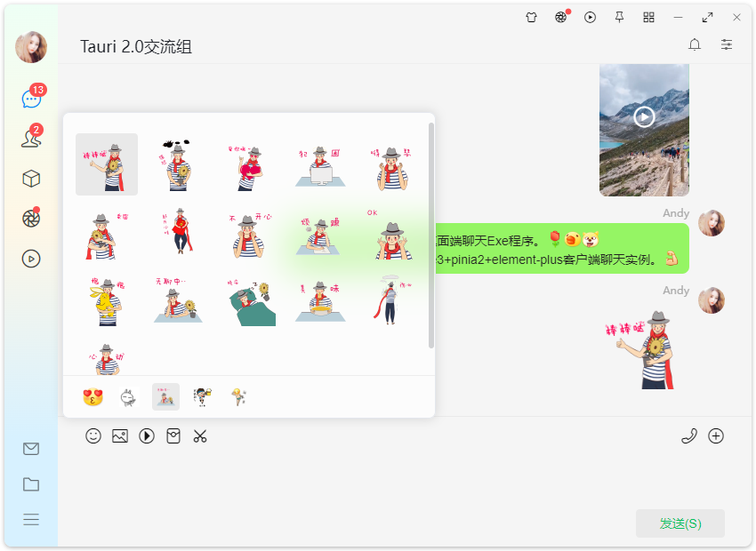Click the notification bell icon
756x551 pixels.
pos(695,44)
